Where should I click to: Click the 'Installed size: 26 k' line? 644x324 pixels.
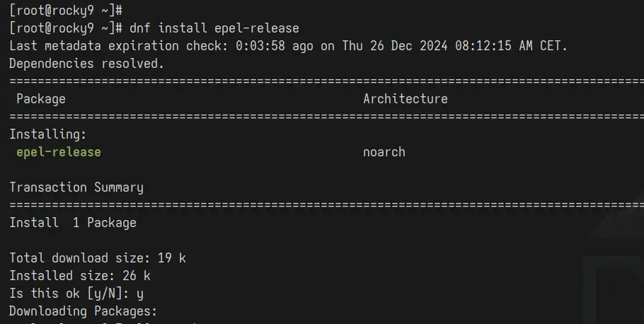[80, 276]
